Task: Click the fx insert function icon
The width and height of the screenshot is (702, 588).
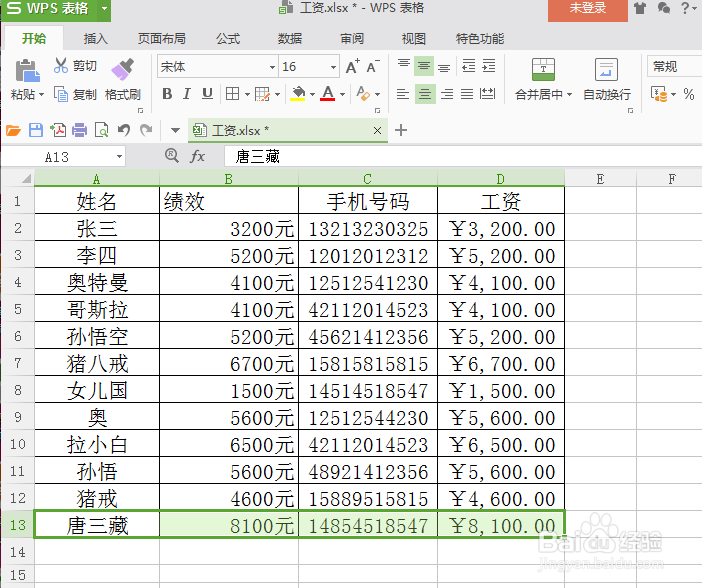Action: pos(197,156)
